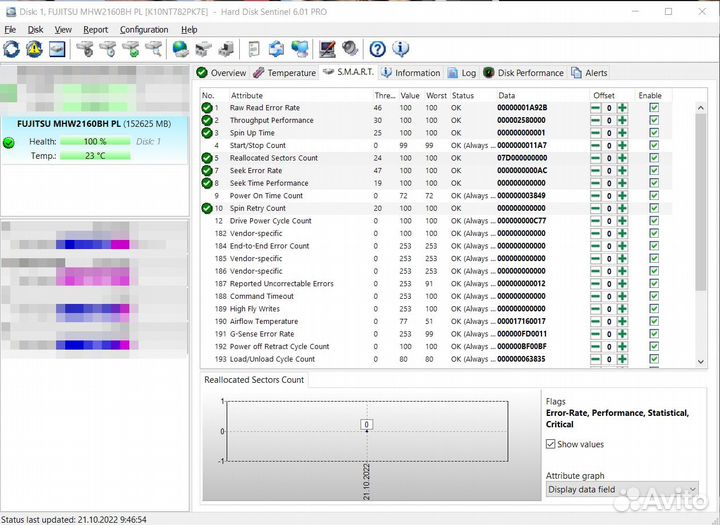Toggle Enable checkbox for Spin Retry Count
This screenshot has width=720, height=525.
(654, 208)
